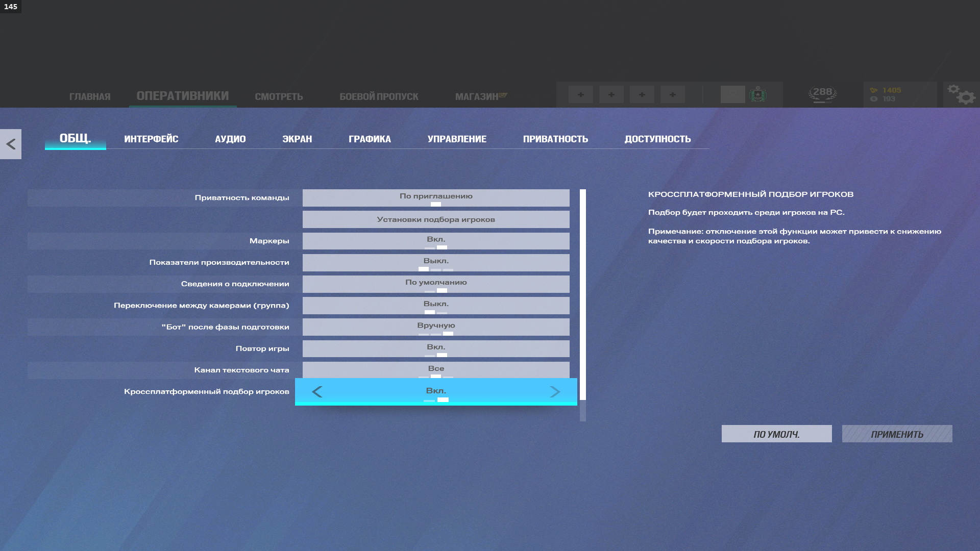View the green rank emblem badge
The width and height of the screenshot is (980, 551).
(x=758, y=94)
